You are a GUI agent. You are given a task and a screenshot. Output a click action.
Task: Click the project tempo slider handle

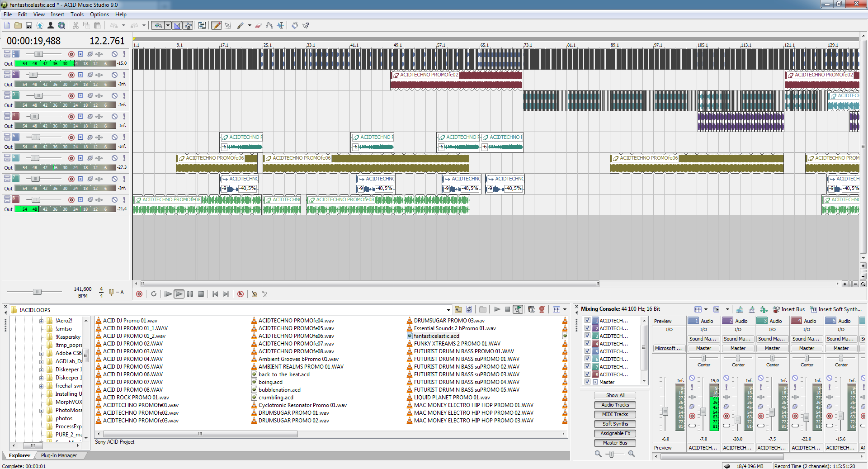pyautogui.click(x=37, y=292)
